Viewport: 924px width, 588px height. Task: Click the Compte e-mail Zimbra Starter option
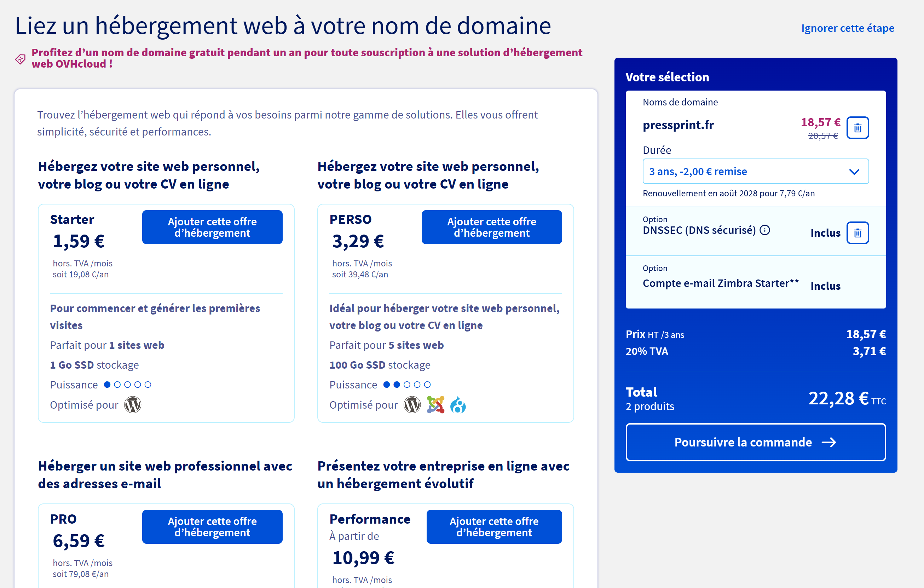point(720,283)
